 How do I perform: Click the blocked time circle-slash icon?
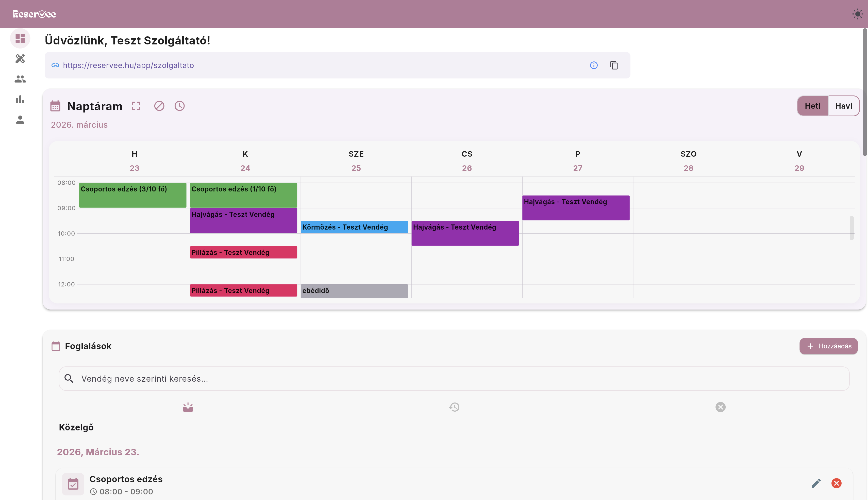(x=159, y=106)
